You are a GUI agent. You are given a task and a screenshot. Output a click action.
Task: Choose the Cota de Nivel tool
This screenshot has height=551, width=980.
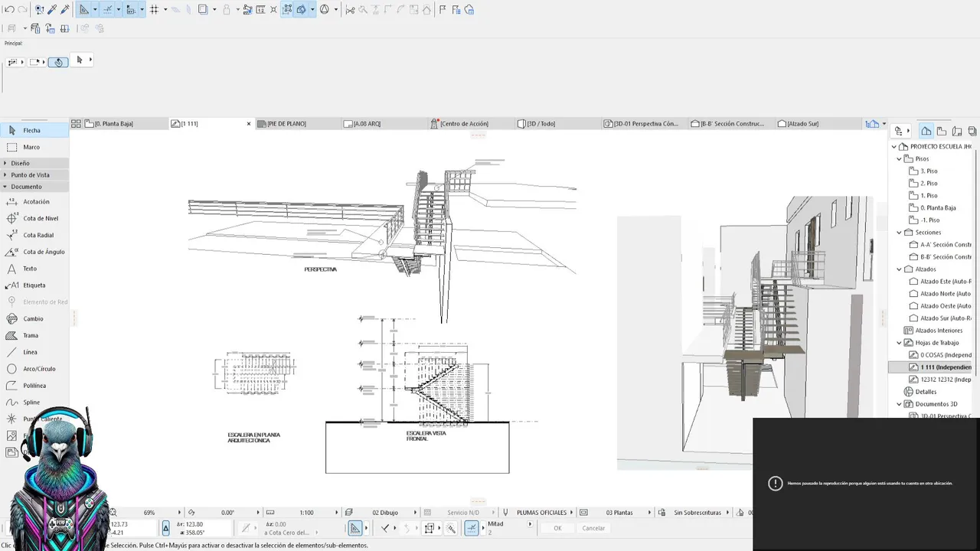pos(34,219)
